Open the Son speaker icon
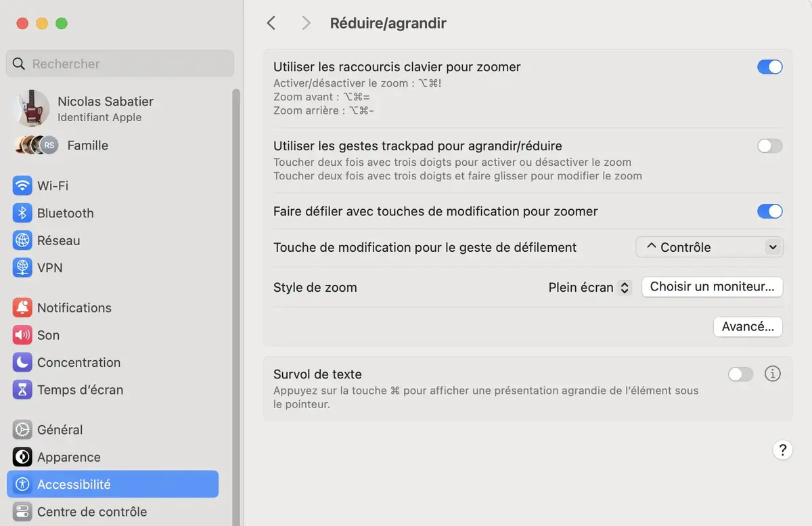The height and width of the screenshot is (526, 812). 22,335
